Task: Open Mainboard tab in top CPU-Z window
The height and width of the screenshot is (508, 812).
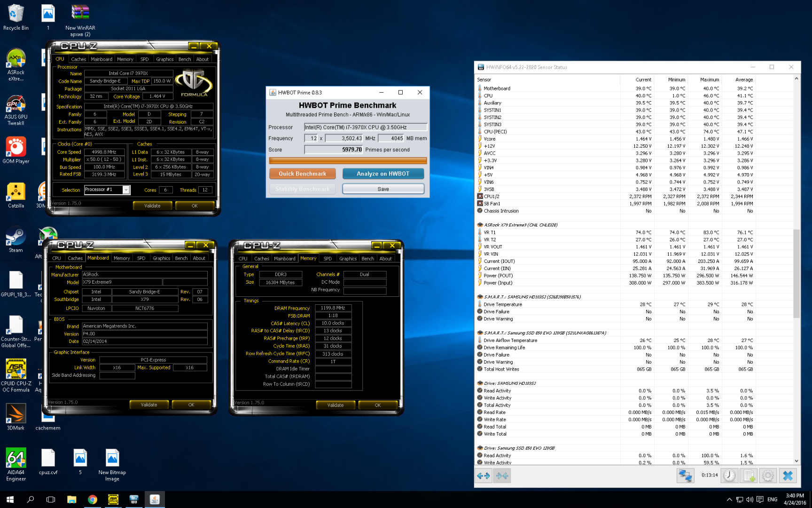Action: coord(101,59)
